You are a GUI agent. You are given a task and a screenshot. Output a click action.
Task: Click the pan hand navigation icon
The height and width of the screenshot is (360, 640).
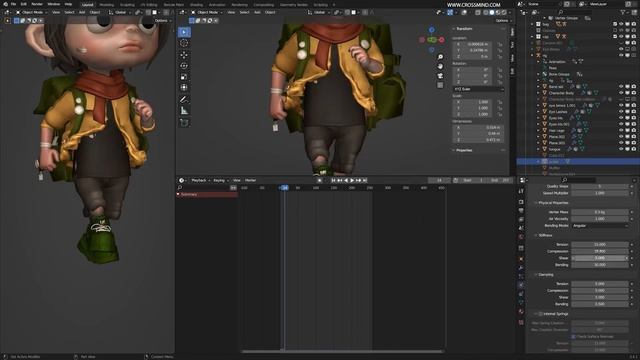click(x=440, y=66)
